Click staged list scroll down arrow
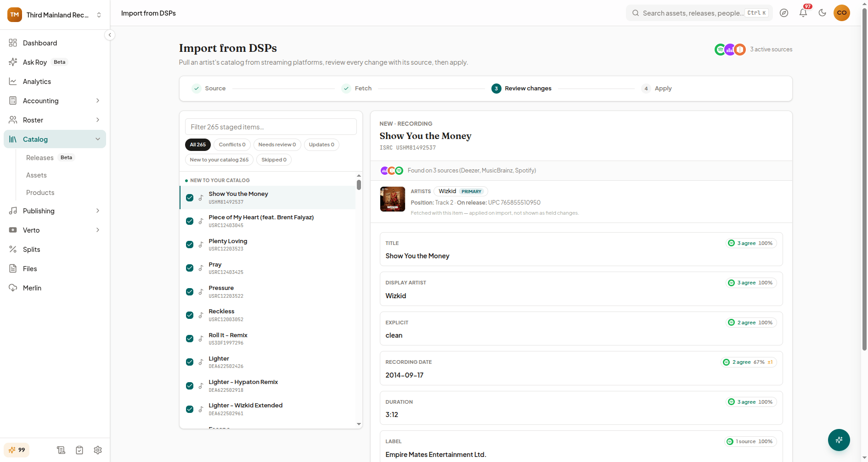This screenshot has width=868, height=462. (359, 424)
